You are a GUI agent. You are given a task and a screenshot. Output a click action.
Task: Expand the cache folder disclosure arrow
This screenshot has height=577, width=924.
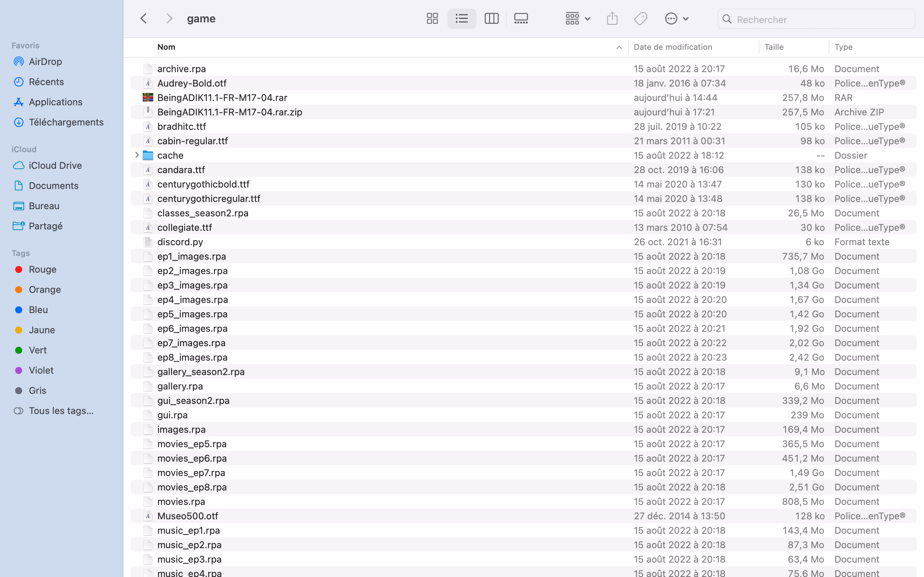coord(137,155)
